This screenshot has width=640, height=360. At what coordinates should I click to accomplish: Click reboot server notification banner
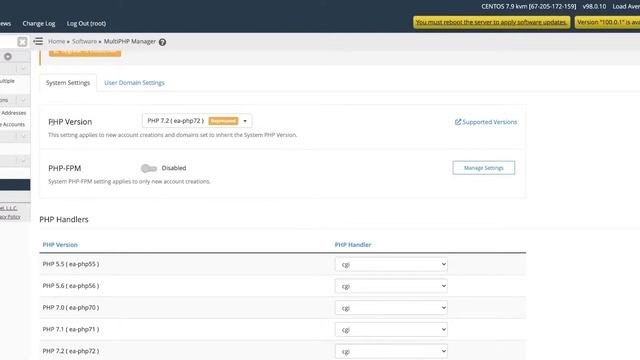point(491,22)
